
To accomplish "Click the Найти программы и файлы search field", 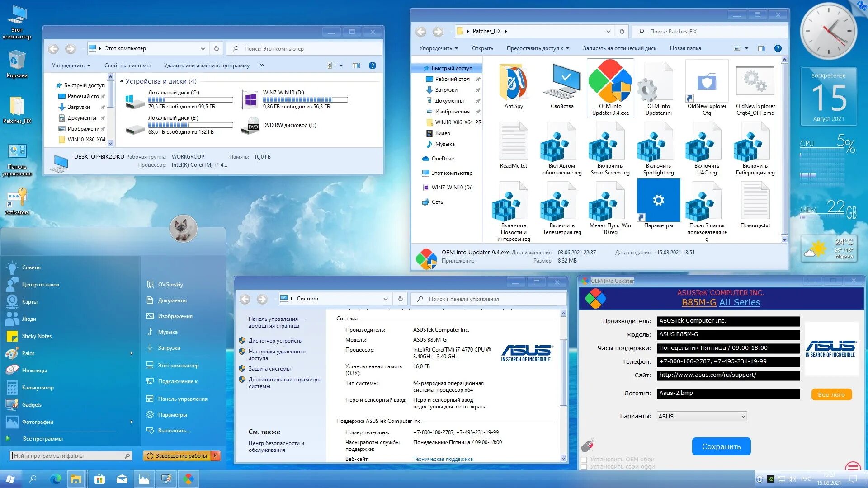I will (68, 456).
